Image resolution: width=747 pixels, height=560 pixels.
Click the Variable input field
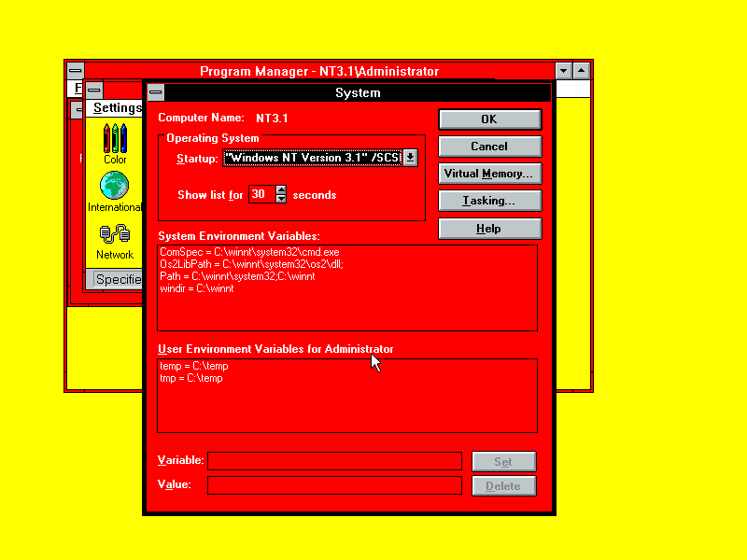tap(334, 461)
